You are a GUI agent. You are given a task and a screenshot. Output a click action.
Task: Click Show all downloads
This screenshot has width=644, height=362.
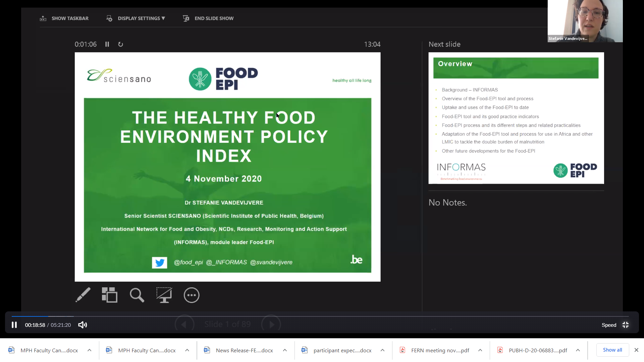(x=612, y=350)
